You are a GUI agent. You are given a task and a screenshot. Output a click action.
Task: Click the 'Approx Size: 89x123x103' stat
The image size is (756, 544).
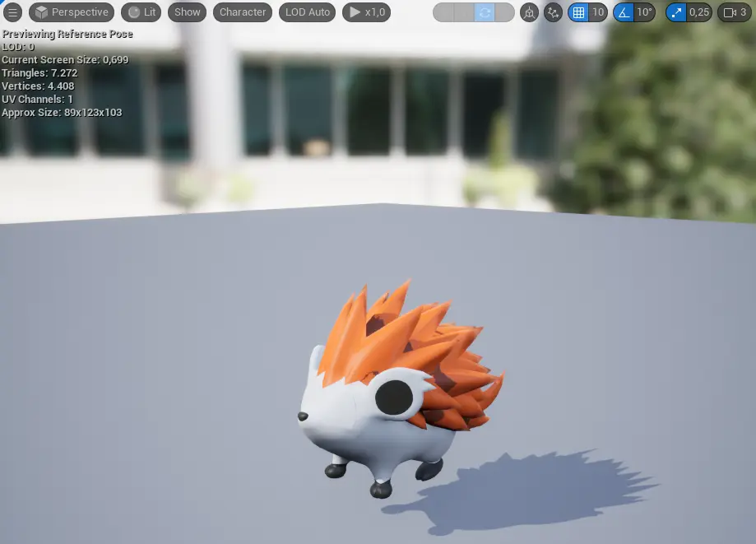click(62, 113)
